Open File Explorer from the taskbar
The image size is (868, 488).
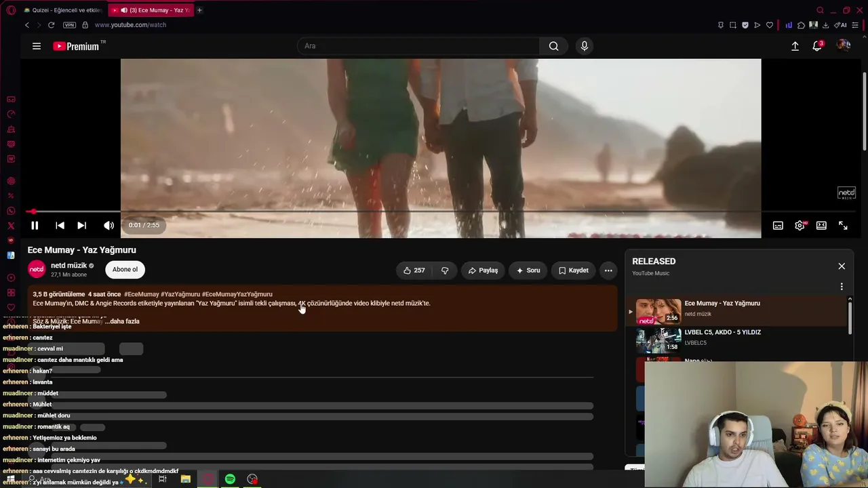[185, 479]
